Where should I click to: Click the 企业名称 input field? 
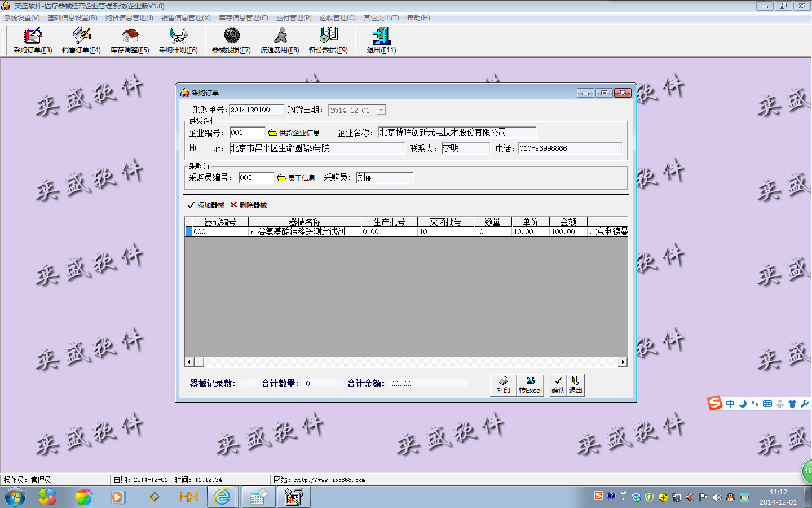[x=457, y=133]
